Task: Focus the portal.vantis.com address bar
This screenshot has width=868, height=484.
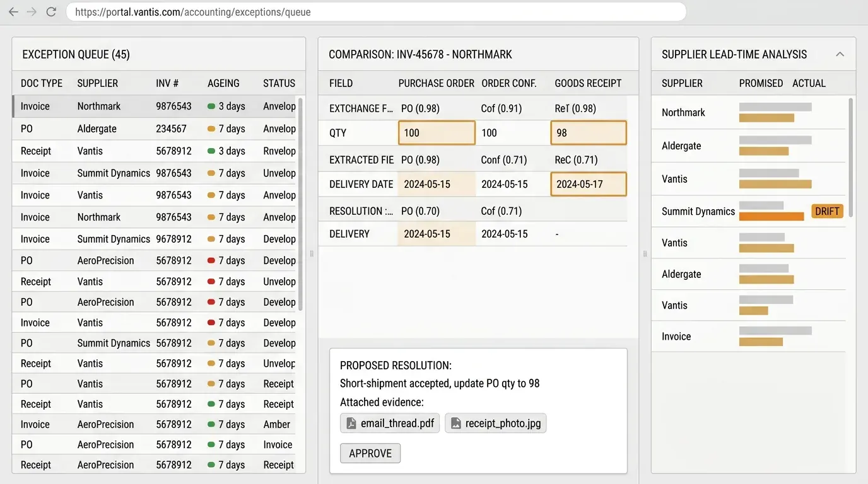Action: pyautogui.click(x=376, y=12)
